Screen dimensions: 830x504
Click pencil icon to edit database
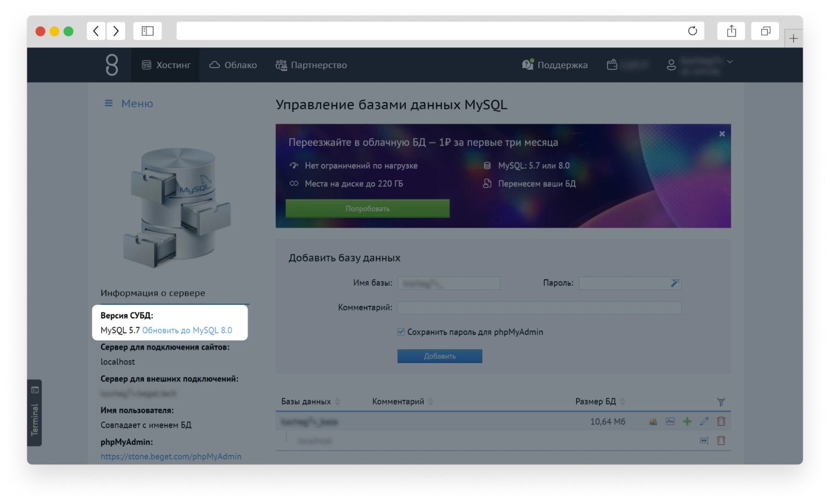704,421
